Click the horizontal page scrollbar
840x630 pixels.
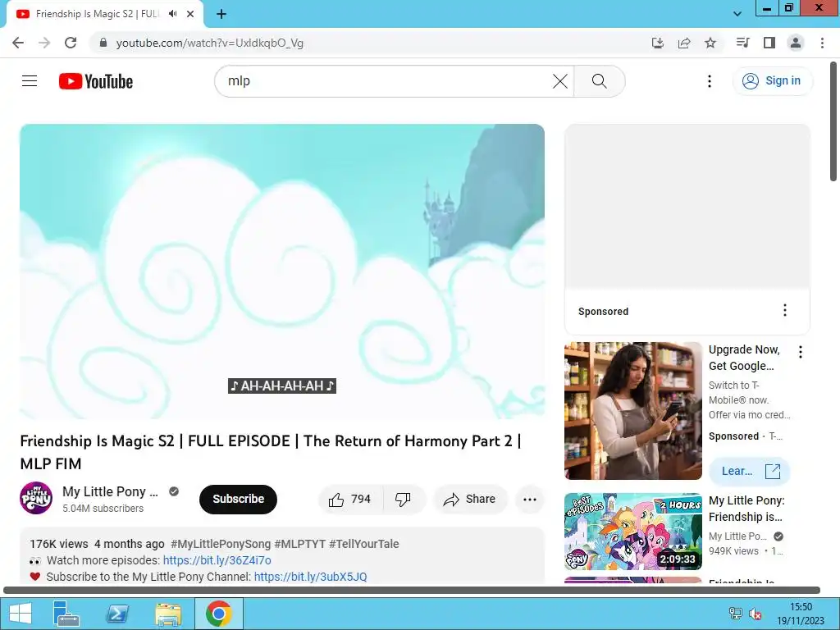pos(412,591)
